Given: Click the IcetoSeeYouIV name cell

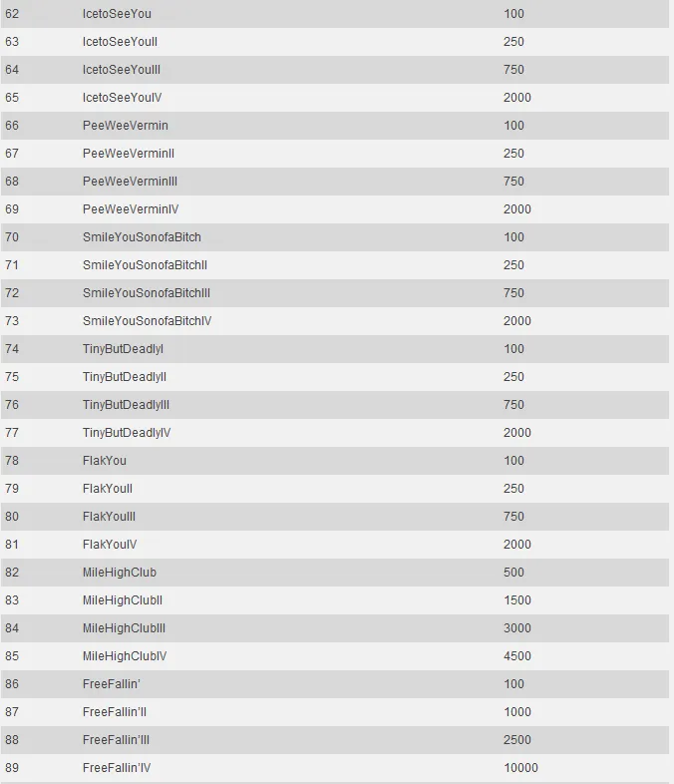Looking at the screenshot, I should 122,98.
